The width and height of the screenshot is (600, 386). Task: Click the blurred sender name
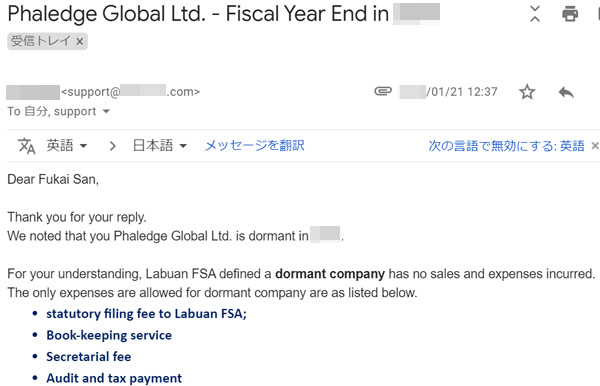[x=33, y=92]
